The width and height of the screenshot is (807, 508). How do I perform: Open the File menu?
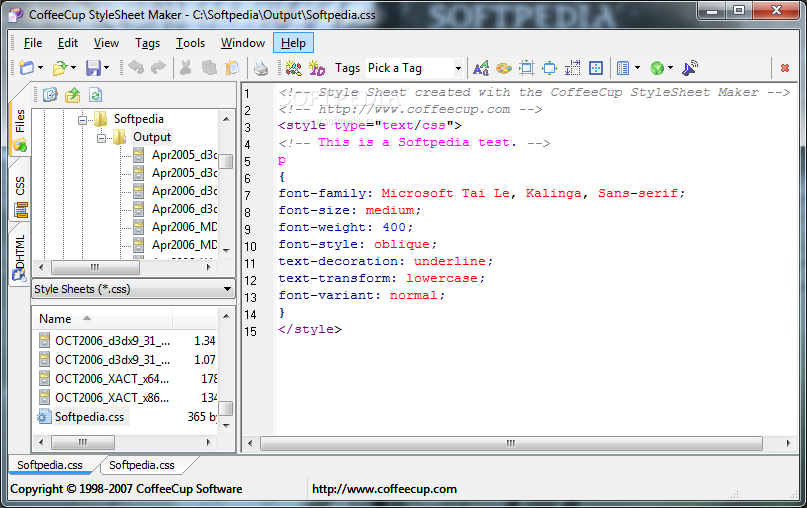pos(33,43)
